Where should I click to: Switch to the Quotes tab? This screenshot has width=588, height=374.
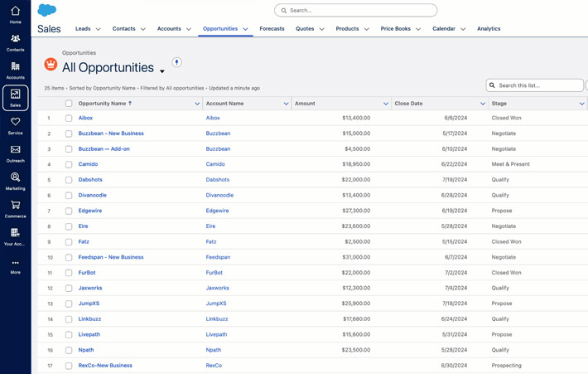(305, 28)
